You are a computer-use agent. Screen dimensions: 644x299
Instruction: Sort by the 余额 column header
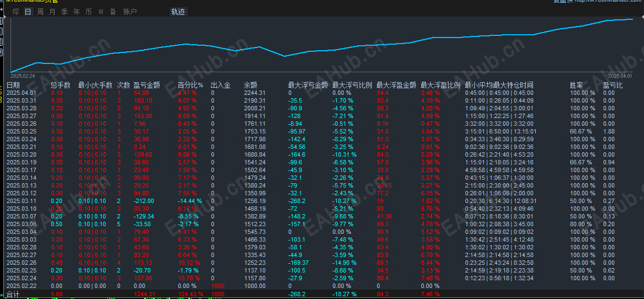[251, 86]
